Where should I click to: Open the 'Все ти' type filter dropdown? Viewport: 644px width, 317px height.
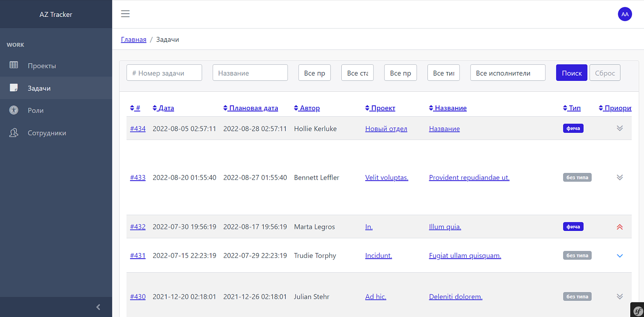tap(444, 73)
